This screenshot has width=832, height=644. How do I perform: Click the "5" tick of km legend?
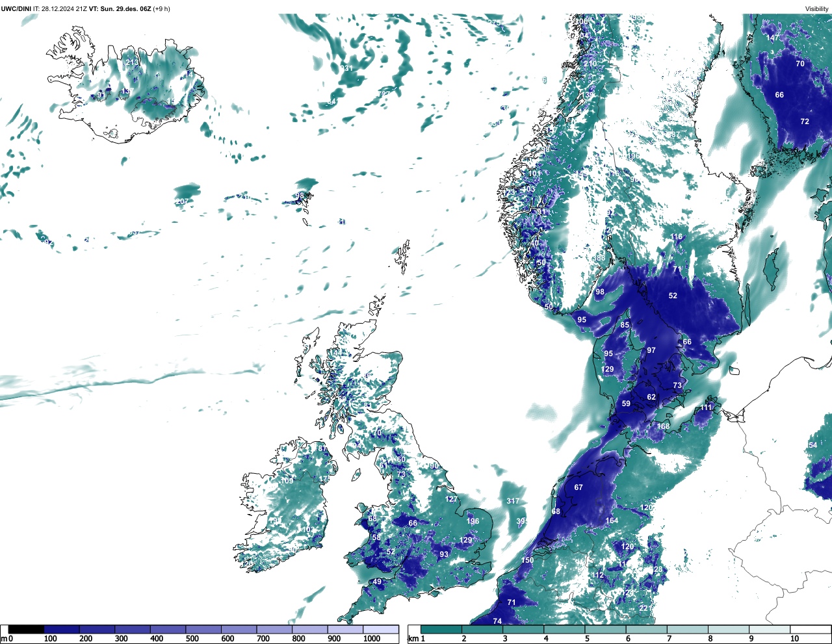point(587,639)
